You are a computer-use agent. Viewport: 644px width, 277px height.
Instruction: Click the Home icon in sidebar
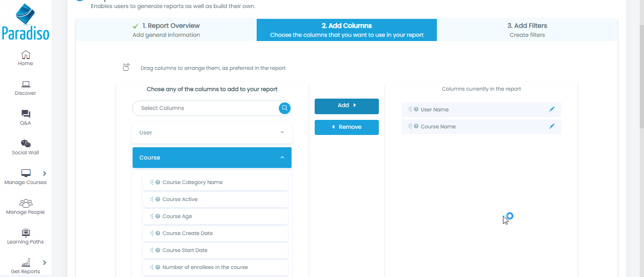coord(25,55)
